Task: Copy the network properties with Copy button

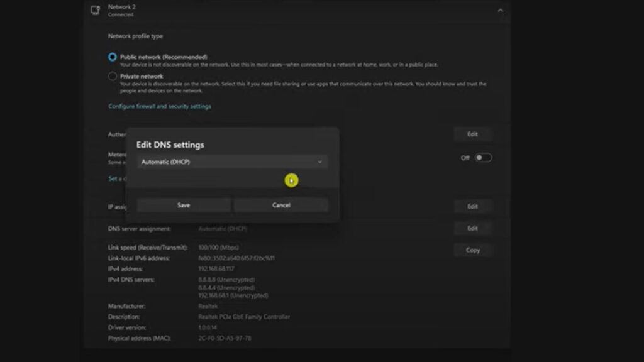Action: [472, 250]
